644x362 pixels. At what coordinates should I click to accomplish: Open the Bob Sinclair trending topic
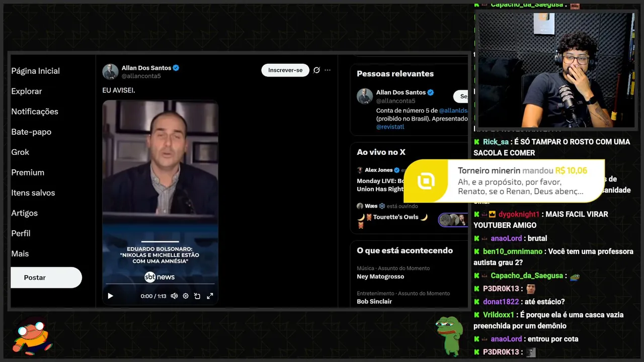374,301
